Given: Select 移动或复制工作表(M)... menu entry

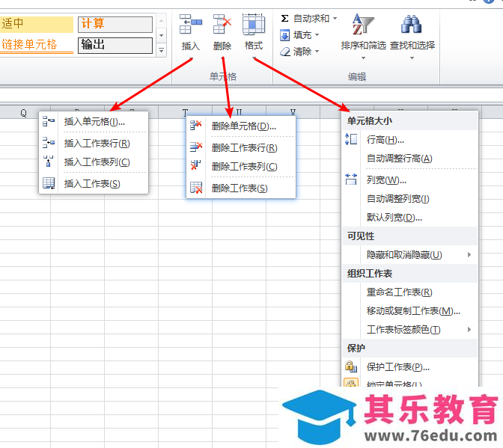Looking at the screenshot, I should coord(410,311).
